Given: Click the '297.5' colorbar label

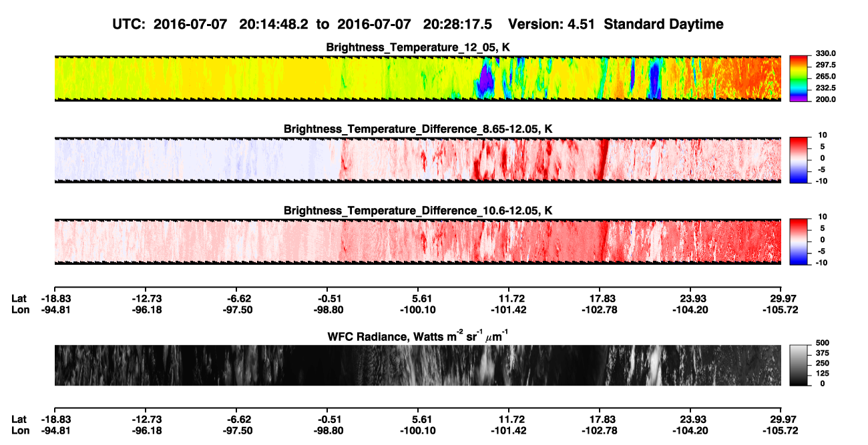Looking at the screenshot, I should [827, 65].
